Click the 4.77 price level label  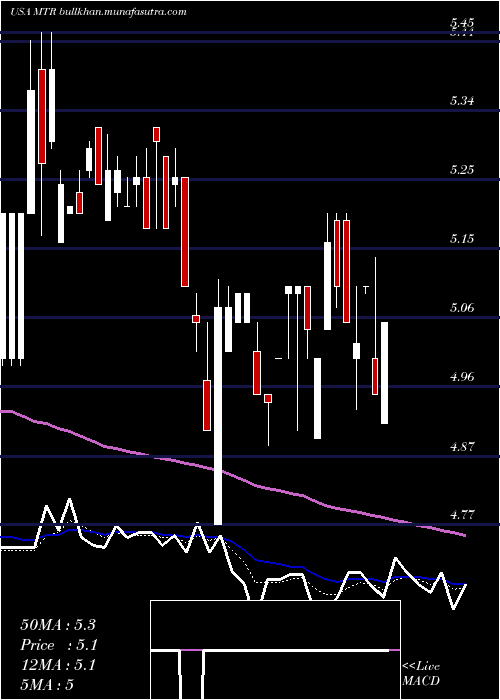(462, 515)
